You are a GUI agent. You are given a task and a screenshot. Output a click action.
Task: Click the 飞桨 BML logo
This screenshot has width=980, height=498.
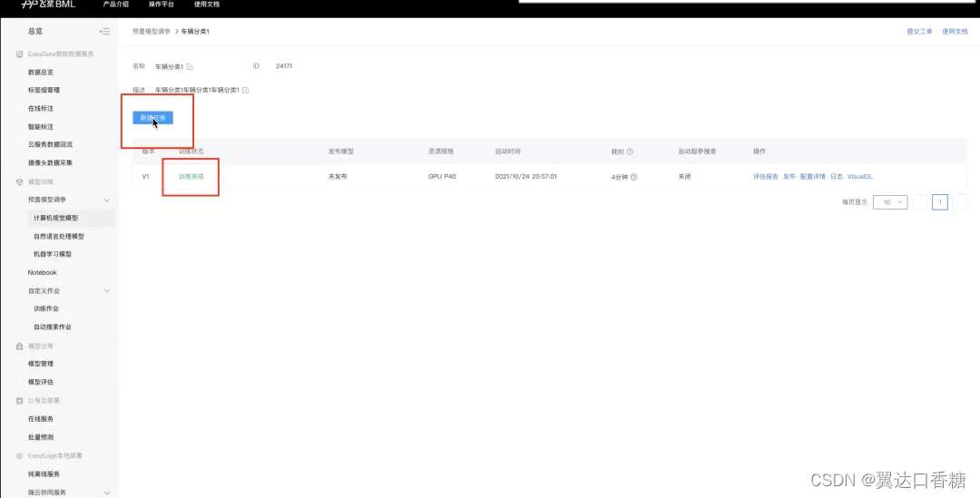(x=49, y=5)
